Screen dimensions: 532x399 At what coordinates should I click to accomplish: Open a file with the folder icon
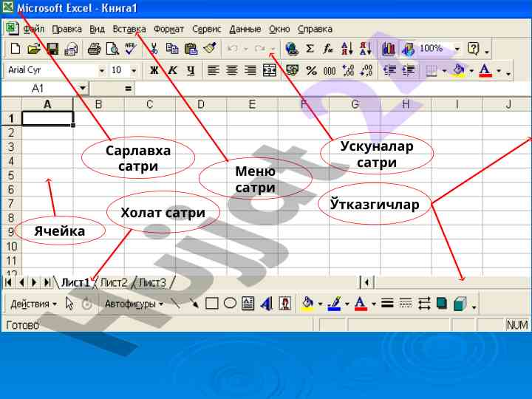[x=33, y=49]
